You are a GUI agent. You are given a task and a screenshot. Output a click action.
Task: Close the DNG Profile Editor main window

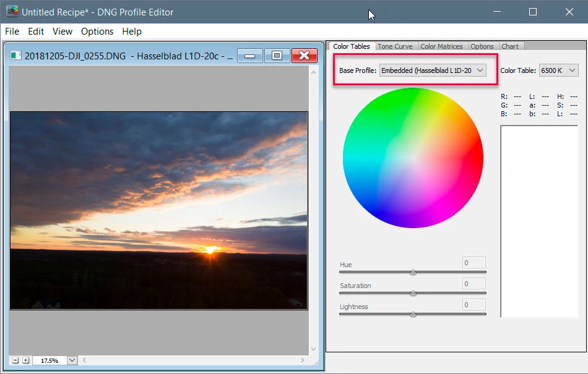569,12
